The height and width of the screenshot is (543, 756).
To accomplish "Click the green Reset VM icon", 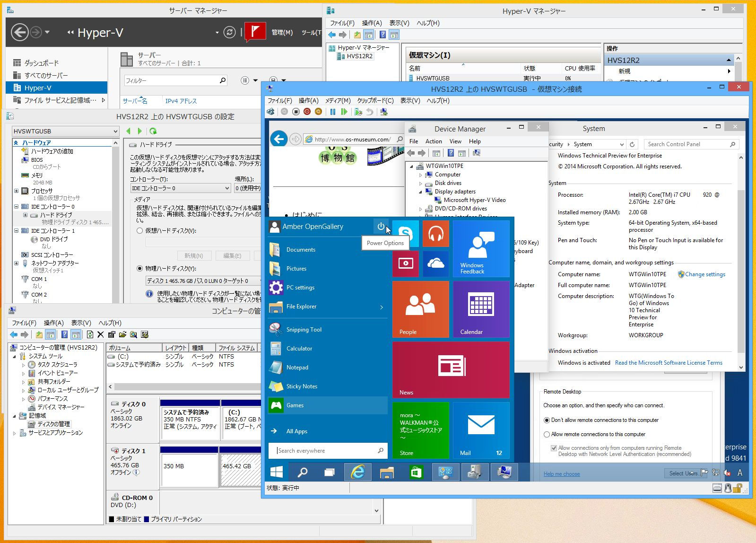I will [344, 112].
